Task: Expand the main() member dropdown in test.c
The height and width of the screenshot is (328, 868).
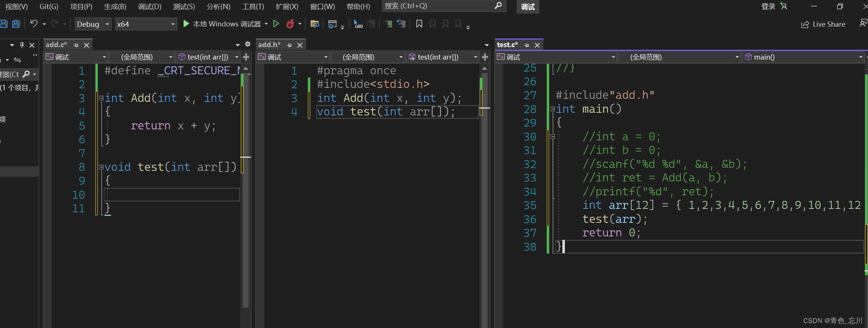Action: [861, 57]
